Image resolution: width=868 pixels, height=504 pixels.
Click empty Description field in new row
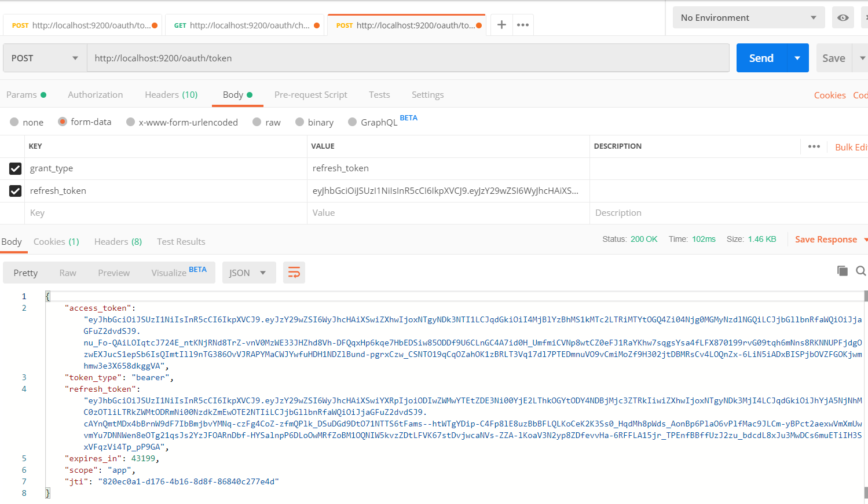click(x=728, y=213)
